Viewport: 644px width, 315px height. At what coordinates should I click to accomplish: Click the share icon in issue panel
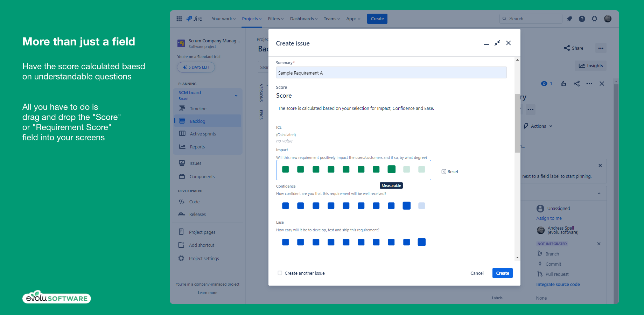point(576,84)
